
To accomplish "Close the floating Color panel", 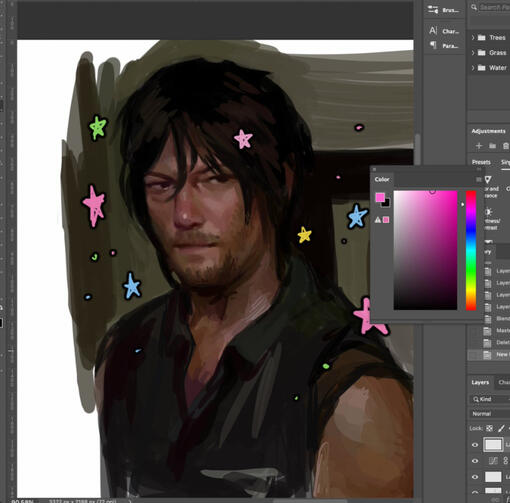I will coord(374,169).
